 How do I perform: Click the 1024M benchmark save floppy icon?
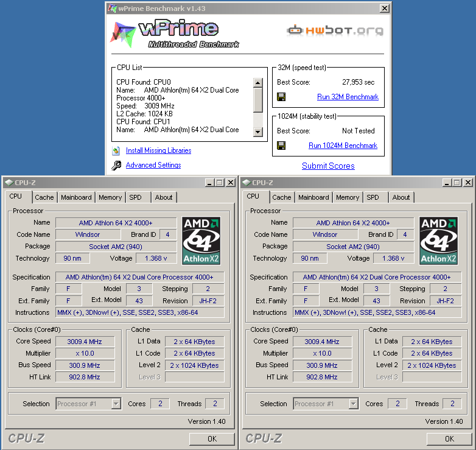pos(281,146)
